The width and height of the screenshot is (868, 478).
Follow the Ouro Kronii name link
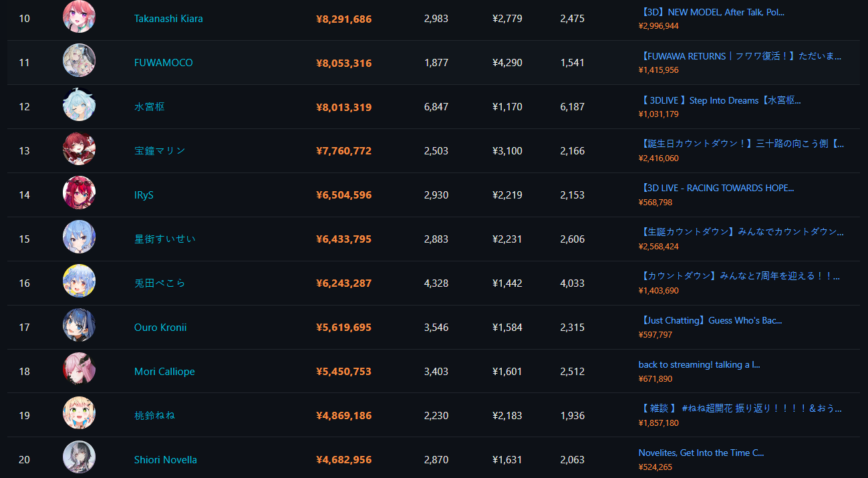point(160,328)
